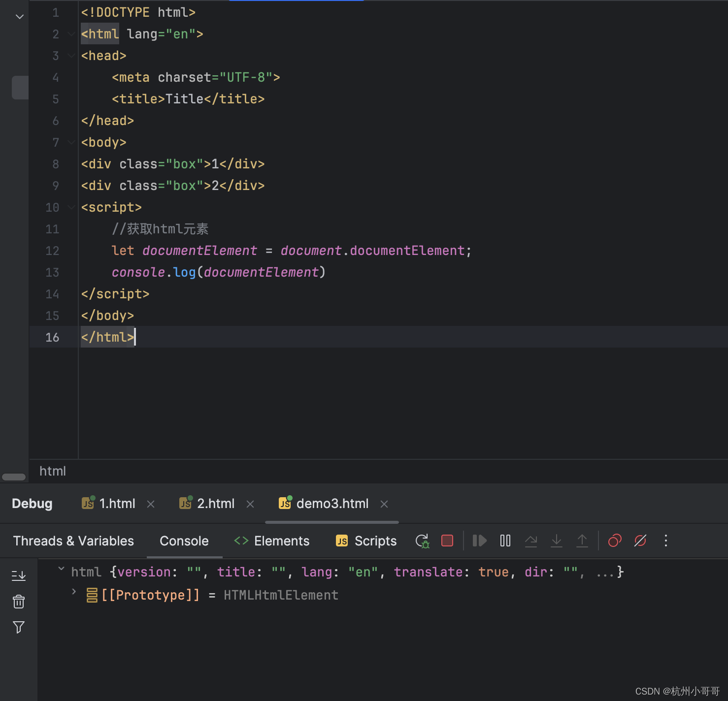
Task: Switch to the Elements tab
Action: (x=271, y=541)
